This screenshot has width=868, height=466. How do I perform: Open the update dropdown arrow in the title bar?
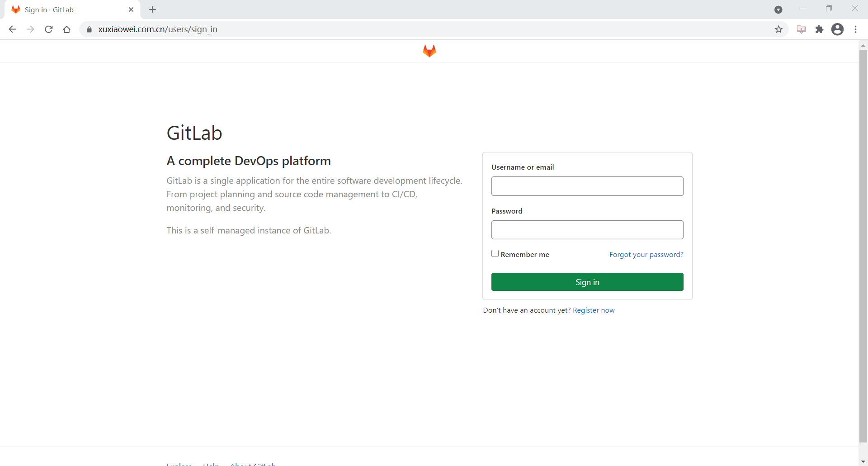[x=778, y=10]
